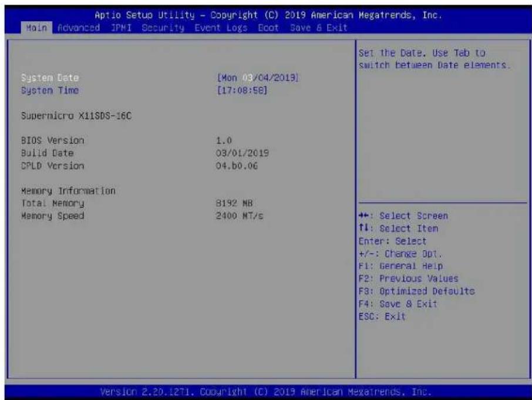Click the F3: Optimized Defaults hint
The image size is (532, 400).
[x=417, y=291]
